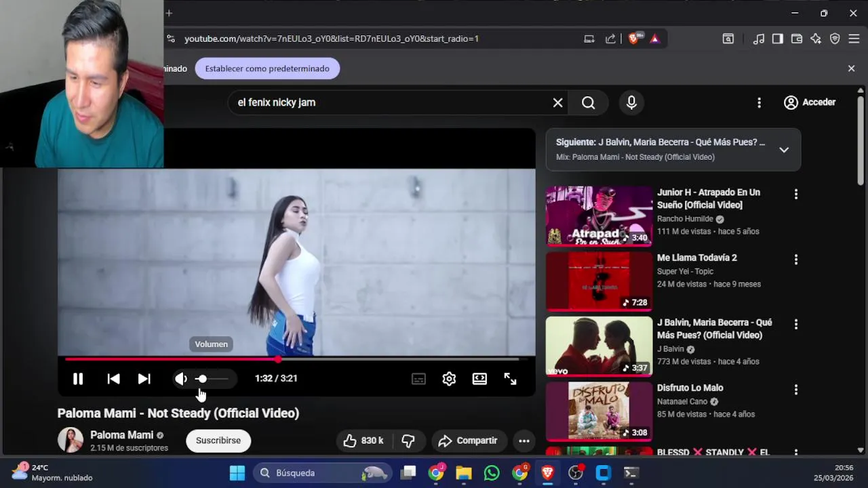
Task: Open Disfruto Lo Malo video title
Action: pyautogui.click(x=690, y=388)
